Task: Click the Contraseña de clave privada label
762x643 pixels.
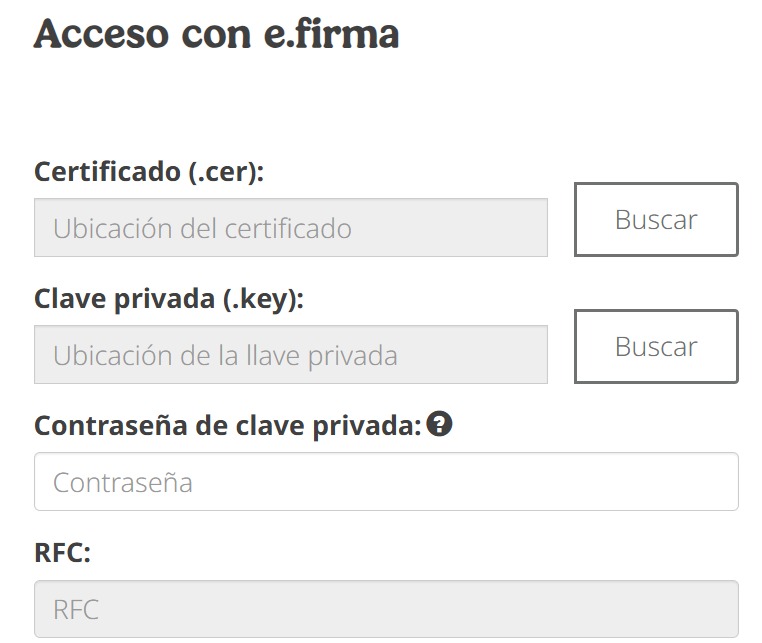Action: coord(228,426)
